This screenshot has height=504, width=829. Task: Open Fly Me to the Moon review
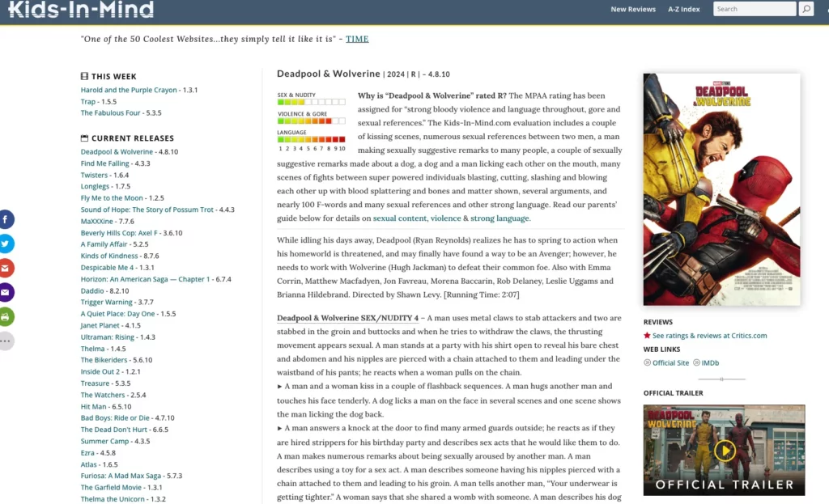pyautogui.click(x=112, y=198)
